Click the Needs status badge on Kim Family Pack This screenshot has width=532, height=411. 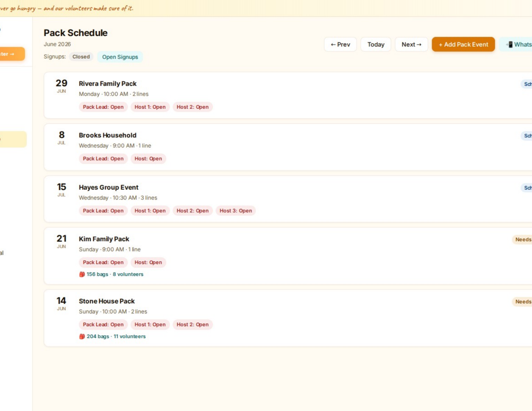[x=522, y=240]
